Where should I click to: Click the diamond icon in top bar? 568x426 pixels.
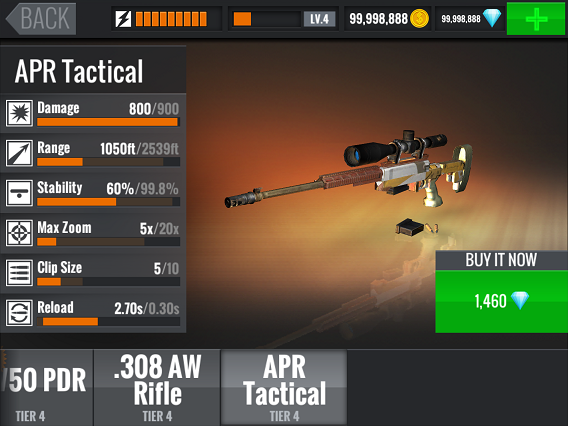[x=492, y=18]
